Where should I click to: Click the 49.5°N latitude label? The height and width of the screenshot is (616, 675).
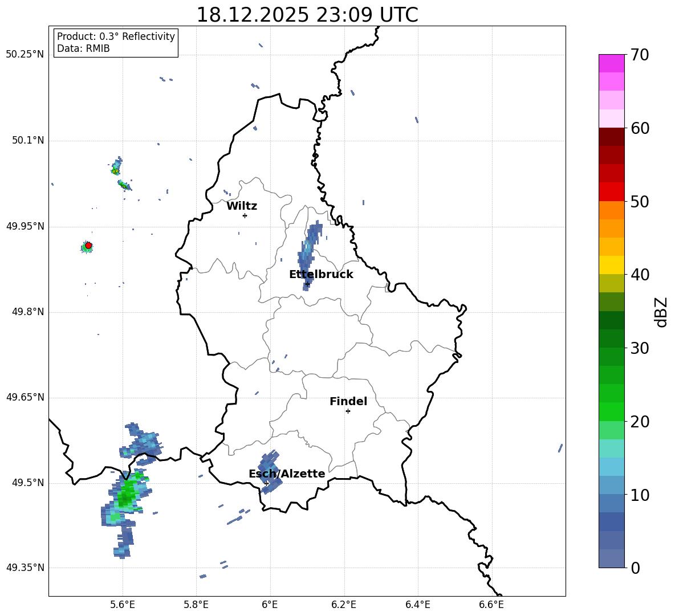coord(28,483)
